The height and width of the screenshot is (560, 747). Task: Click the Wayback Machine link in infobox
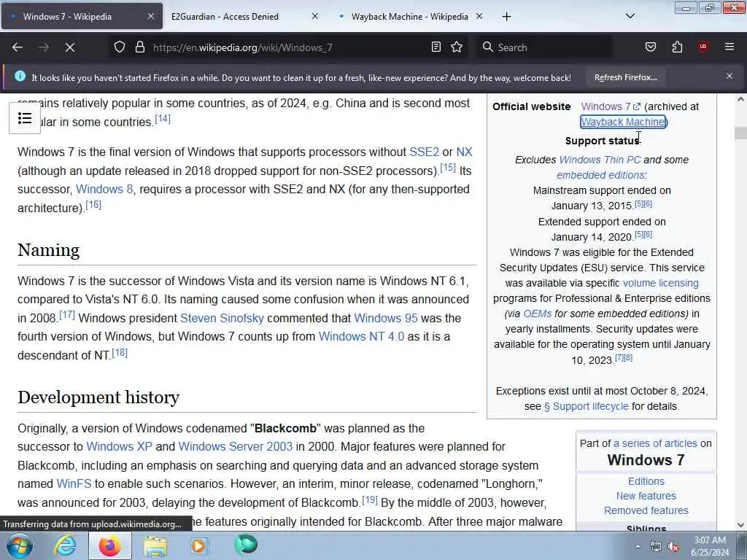pos(623,122)
